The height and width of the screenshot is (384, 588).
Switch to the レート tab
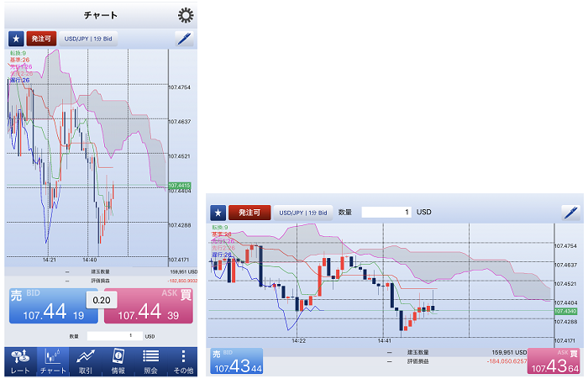tap(20, 361)
